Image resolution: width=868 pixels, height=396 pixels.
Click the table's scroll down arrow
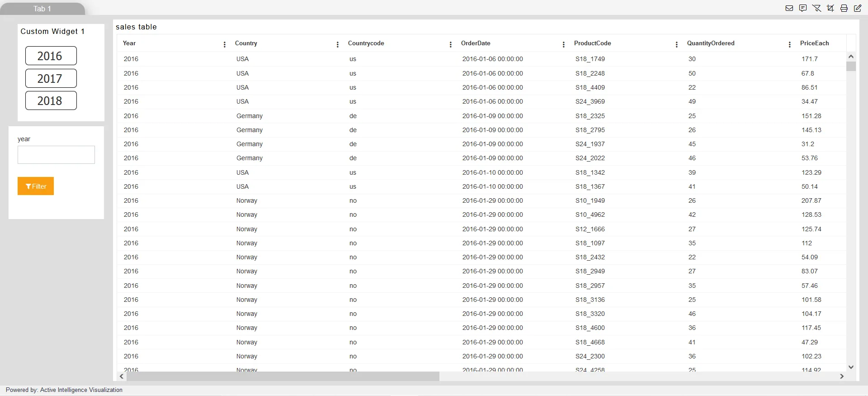[851, 367]
